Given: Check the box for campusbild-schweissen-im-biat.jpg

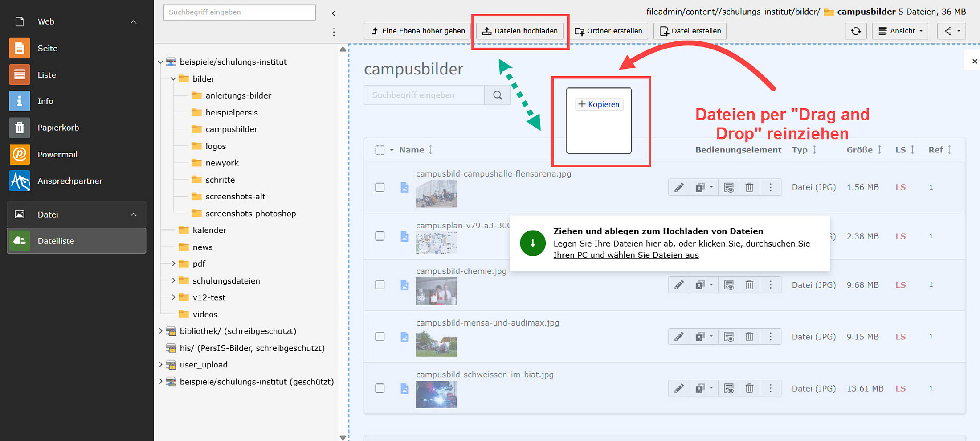Looking at the screenshot, I should [x=380, y=388].
